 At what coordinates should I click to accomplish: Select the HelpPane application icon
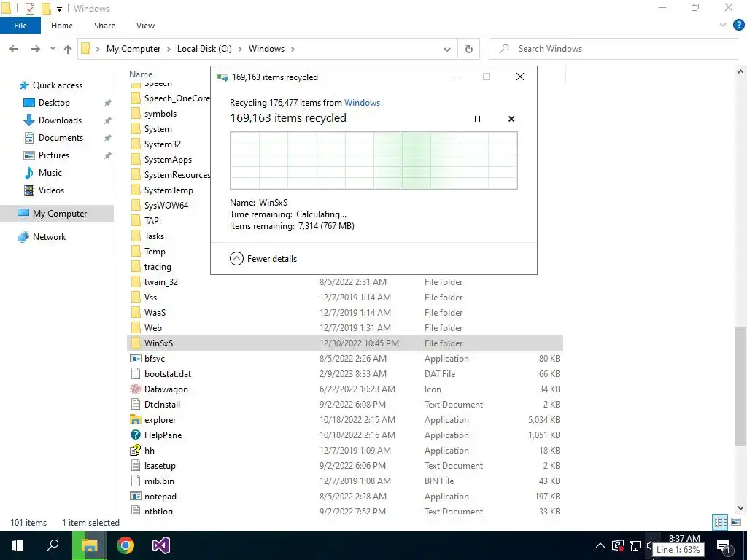pyautogui.click(x=136, y=435)
